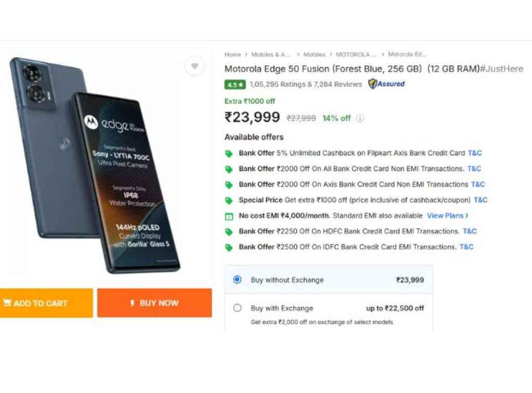Image resolution: width=532 pixels, height=393 pixels.
Task: Click green tag icon beside 5% cashback offer
Action: click(x=230, y=153)
